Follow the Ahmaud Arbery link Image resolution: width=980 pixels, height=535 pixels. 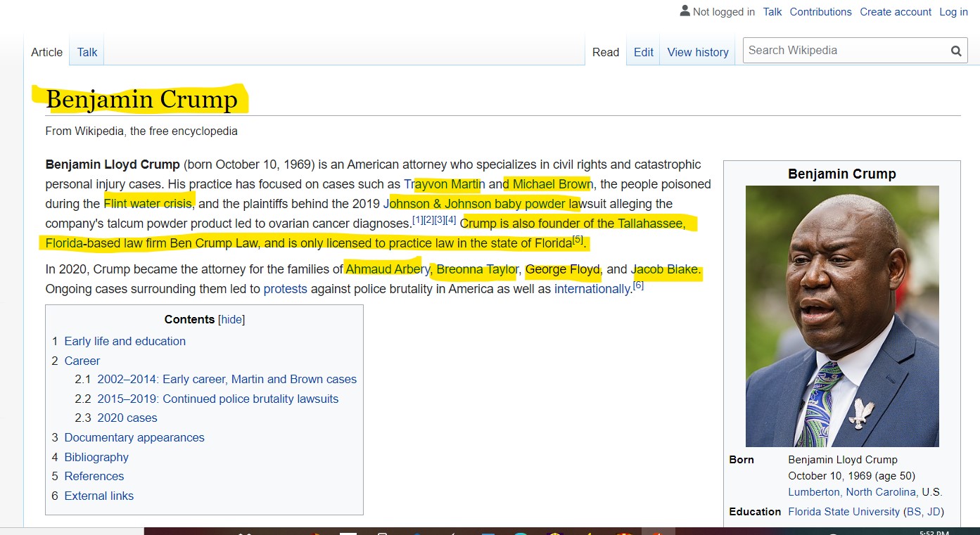click(388, 269)
